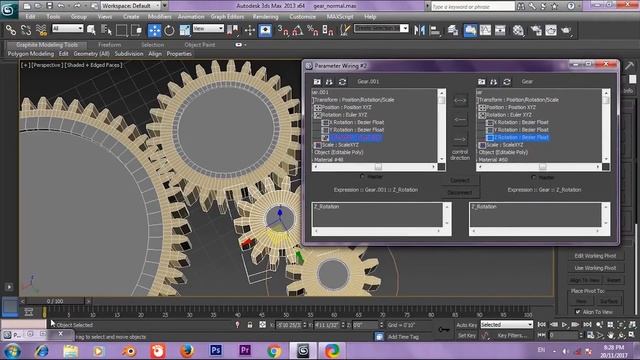Choose the Rectangular Selection Region tool
Image resolution: width=640 pixels, height=360 pixels.
point(121,30)
